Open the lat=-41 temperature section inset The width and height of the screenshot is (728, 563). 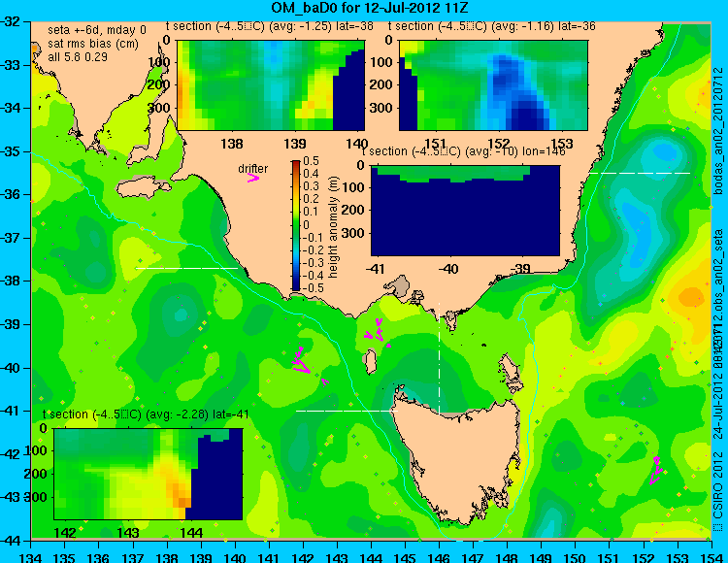[149, 474]
